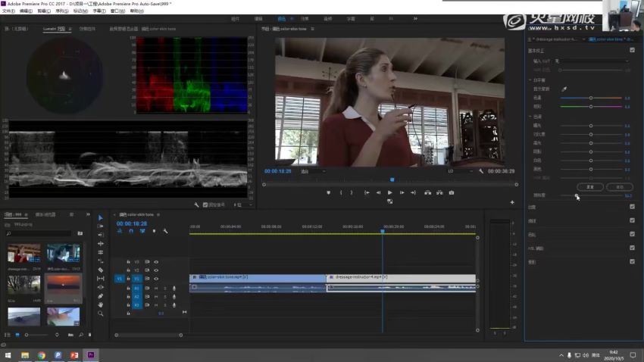
Task: Step forward one frame
Action: pyautogui.click(x=402, y=192)
